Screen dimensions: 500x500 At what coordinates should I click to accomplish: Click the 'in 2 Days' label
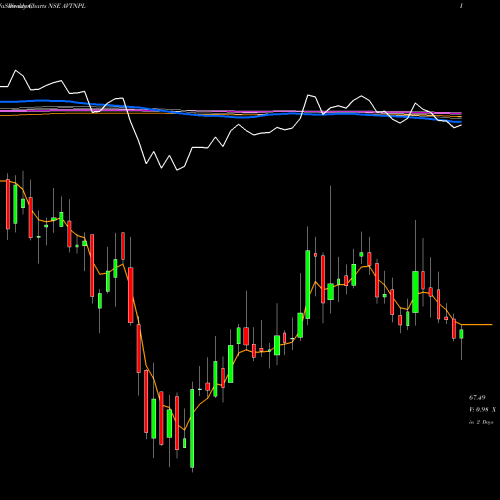481,422
